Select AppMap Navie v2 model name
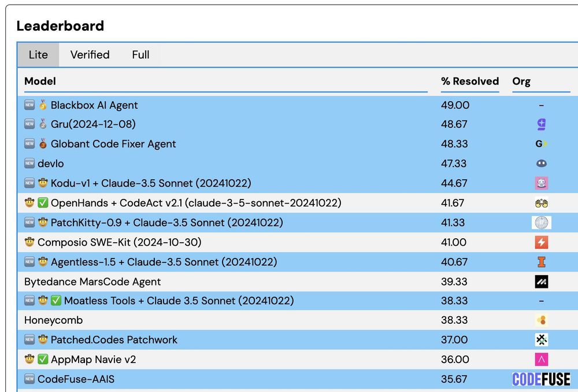The width and height of the screenshot is (578, 392). pyautogui.click(x=93, y=359)
